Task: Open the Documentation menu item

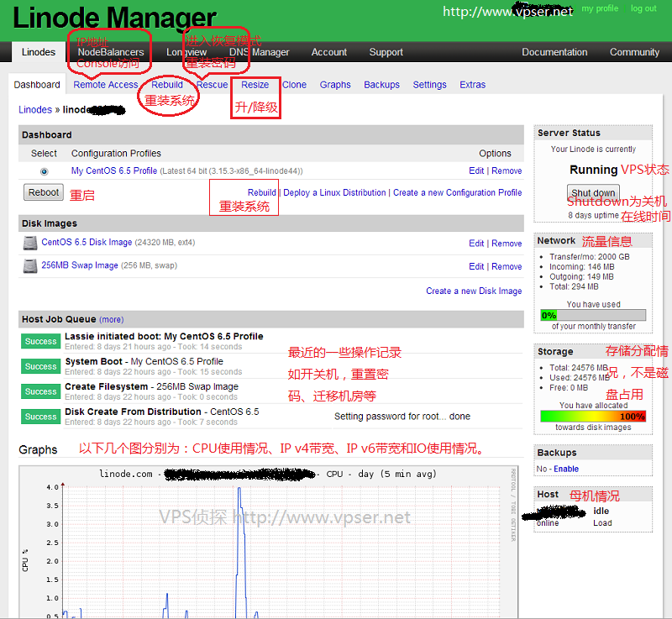Action: pos(554,52)
